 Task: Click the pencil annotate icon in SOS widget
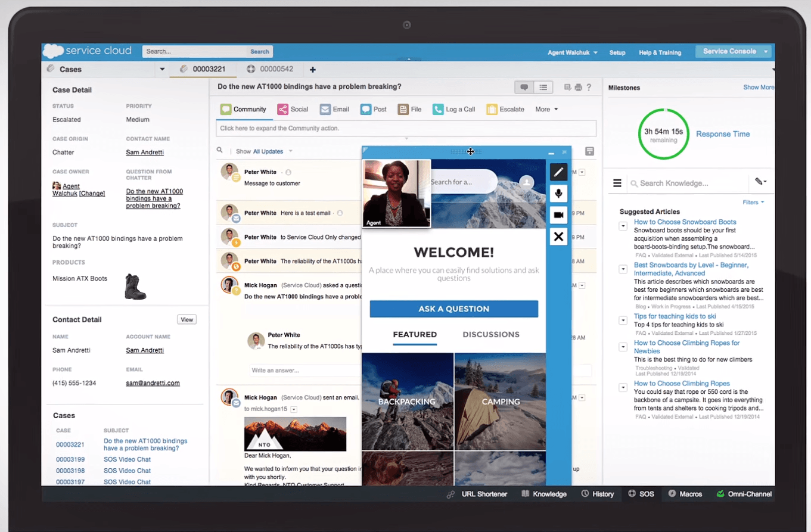tap(558, 172)
